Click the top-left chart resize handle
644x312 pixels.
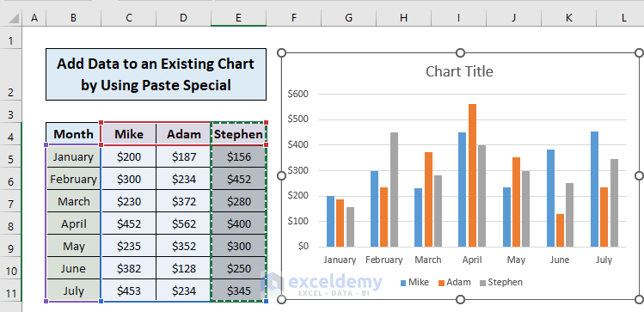pyautogui.click(x=282, y=52)
